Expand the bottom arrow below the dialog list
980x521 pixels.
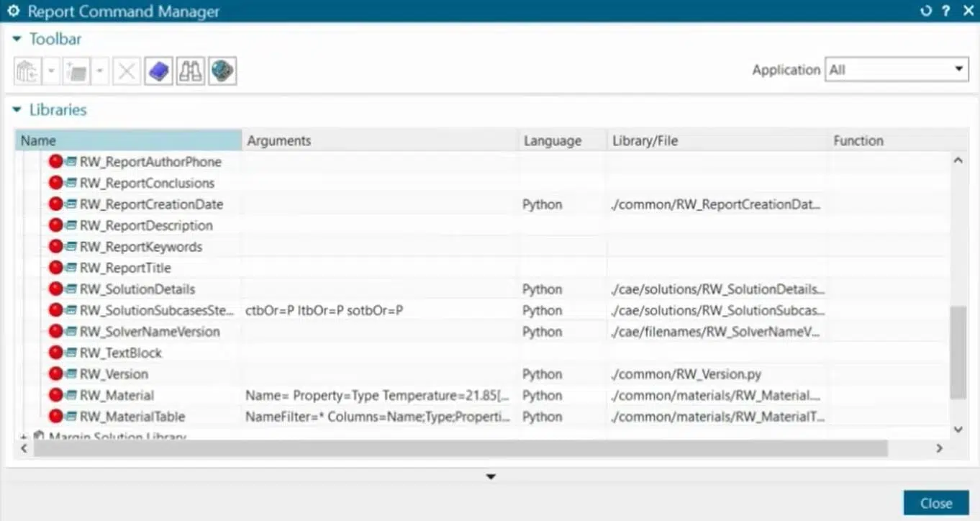point(491,476)
